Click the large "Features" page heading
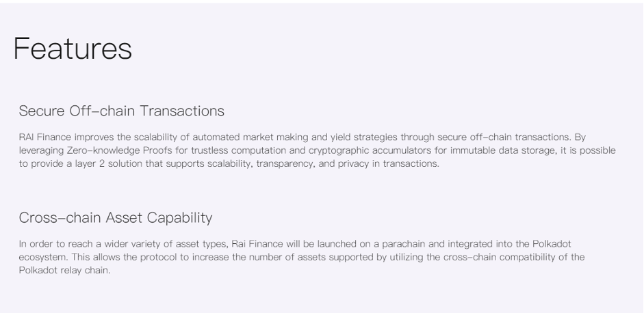The width and height of the screenshot is (644, 313). pyautogui.click(x=73, y=49)
